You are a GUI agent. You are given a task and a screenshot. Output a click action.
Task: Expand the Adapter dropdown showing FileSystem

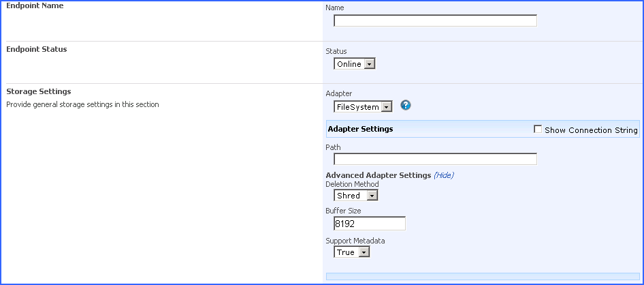tap(363, 107)
